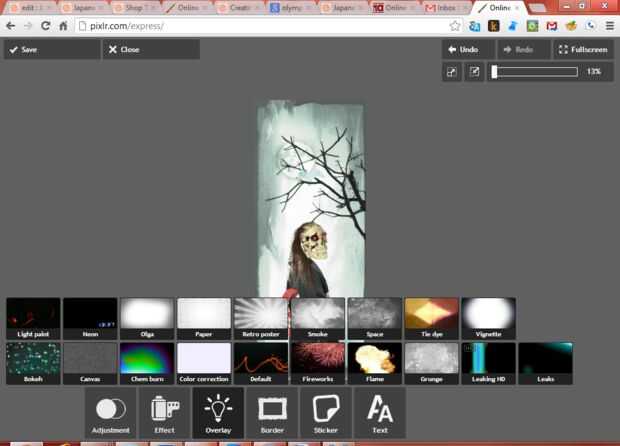Click the Close button in Pixlr
620x446 pixels.
click(x=151, y=49)
